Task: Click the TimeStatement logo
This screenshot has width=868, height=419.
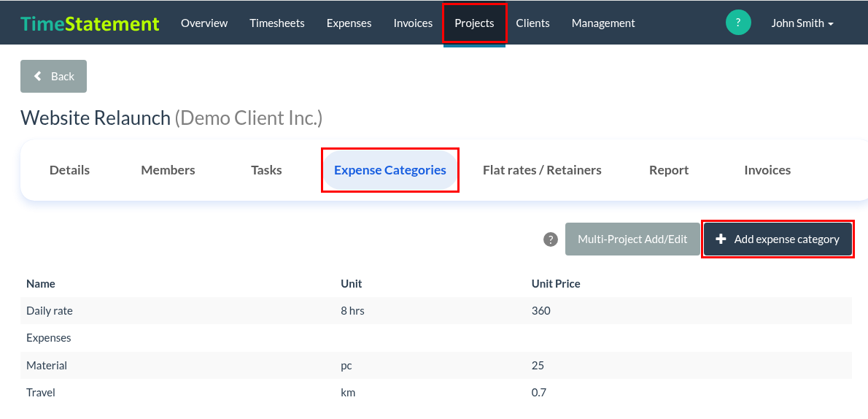Action: 90,23
